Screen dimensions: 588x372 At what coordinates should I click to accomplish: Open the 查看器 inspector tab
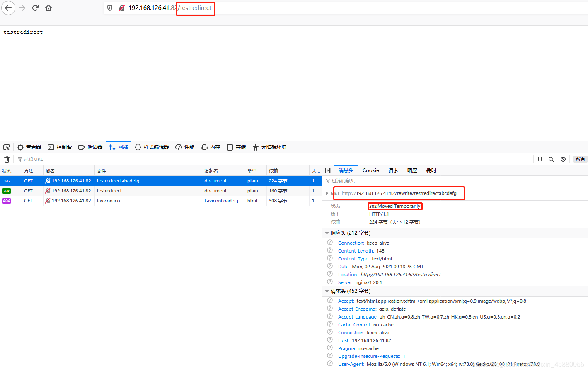(29, 147)
